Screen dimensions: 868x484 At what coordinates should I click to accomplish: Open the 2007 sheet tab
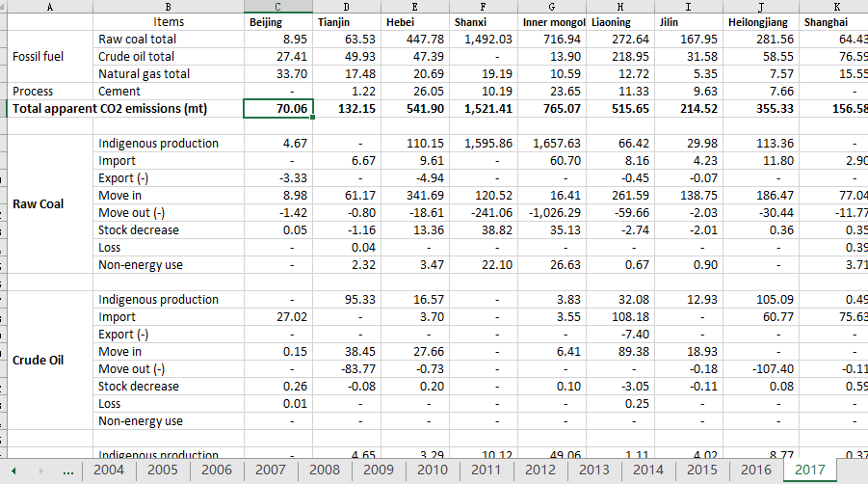[x=270, y=471]
